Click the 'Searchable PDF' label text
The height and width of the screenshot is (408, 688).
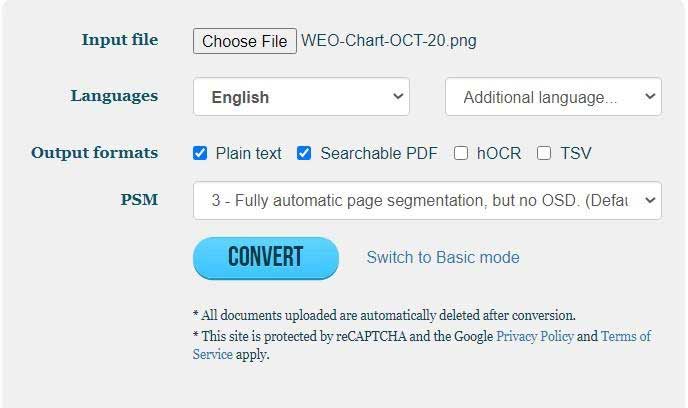pyautogui.click(x=379, y=153)
